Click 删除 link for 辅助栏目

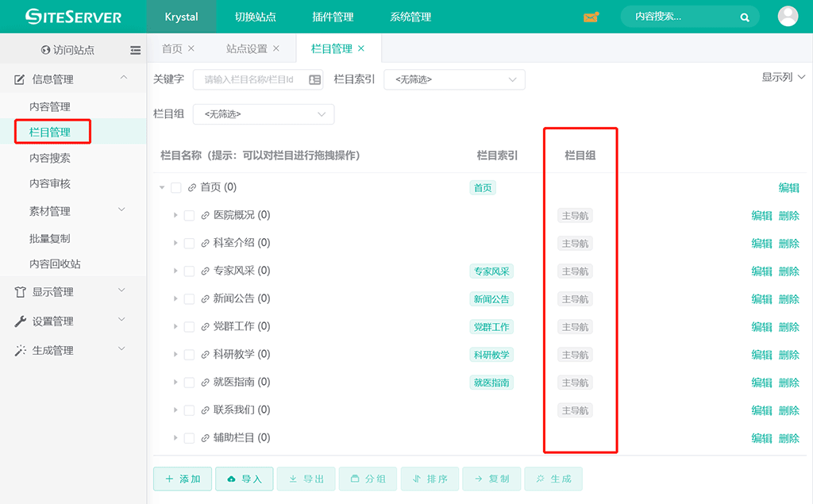(788, 438)
